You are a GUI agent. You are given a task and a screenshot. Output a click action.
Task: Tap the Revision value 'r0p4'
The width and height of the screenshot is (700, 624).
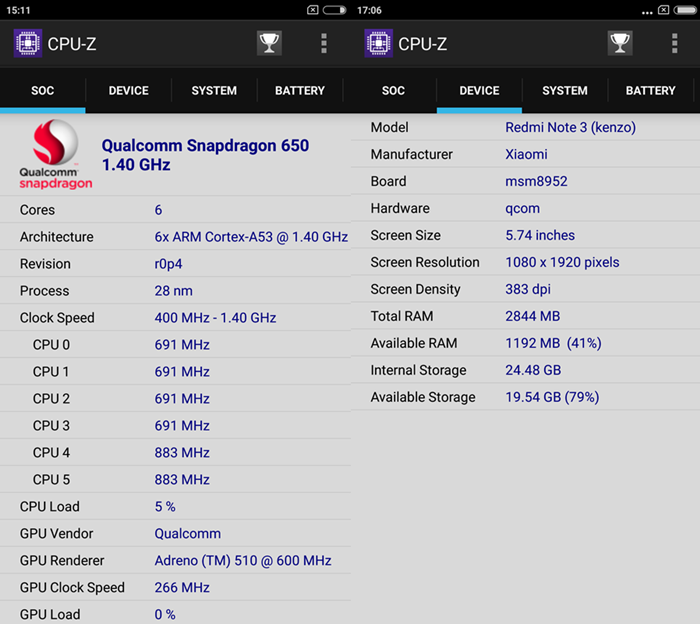[168, 264]
